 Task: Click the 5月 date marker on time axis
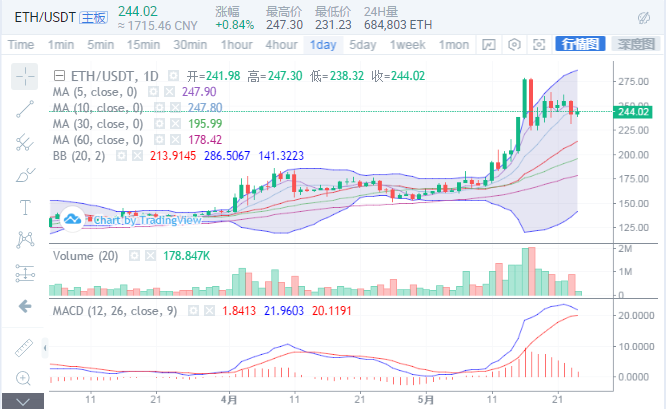[x=426, y=400]
